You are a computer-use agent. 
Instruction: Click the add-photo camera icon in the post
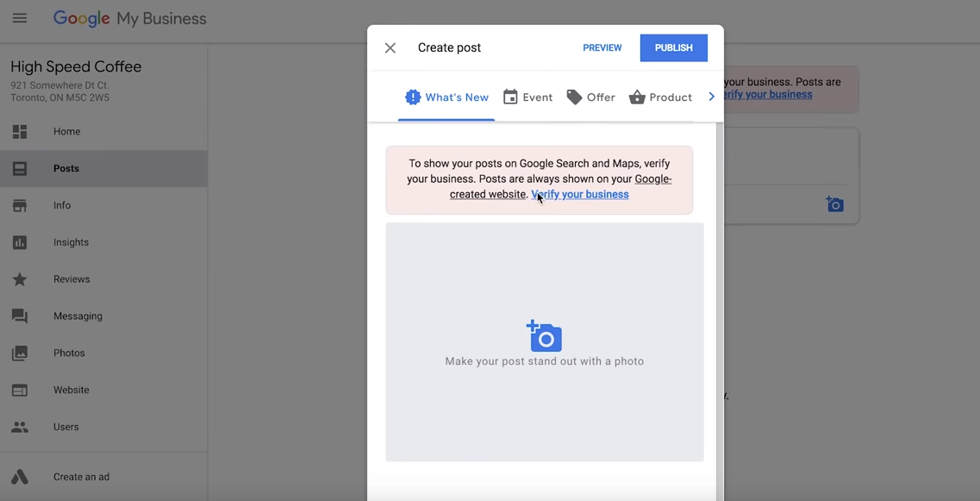[543, 335]
